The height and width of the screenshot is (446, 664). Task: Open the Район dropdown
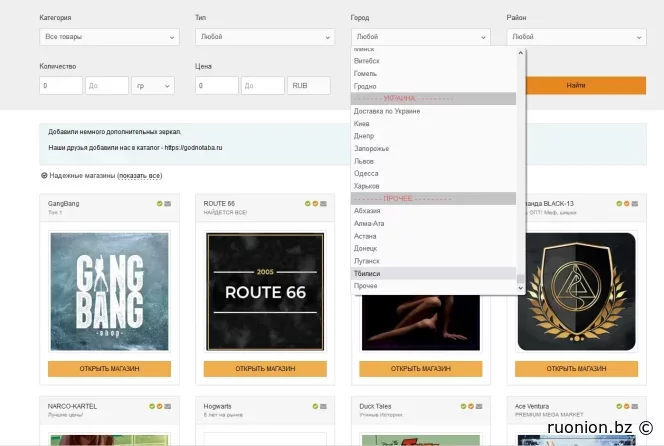pyautogui.click(x=576, y=37)
